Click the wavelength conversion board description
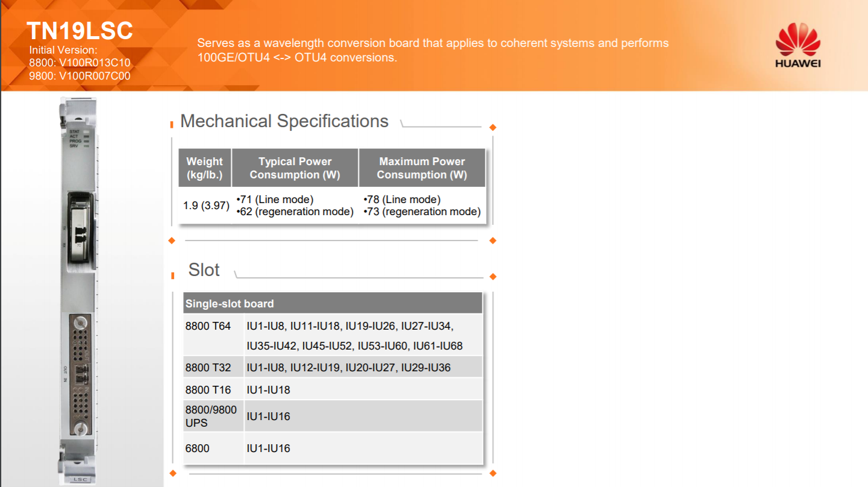This screenshot has height=487, width=868. pyautogui.click(x=433, y=51)
